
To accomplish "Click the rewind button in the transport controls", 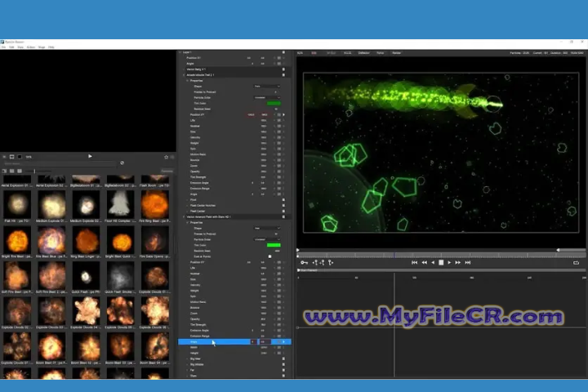I will [424, 263].
